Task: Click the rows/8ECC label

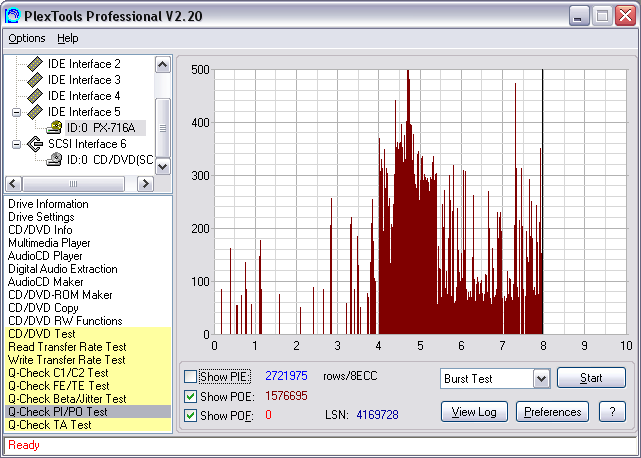Action: pyautogui.click(x=350, y=376)
